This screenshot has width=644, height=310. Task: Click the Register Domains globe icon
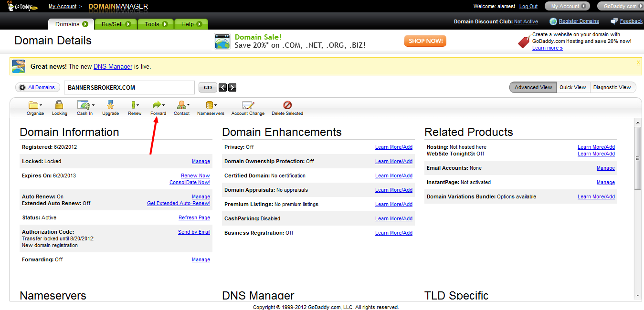click(x=553, y=21)
